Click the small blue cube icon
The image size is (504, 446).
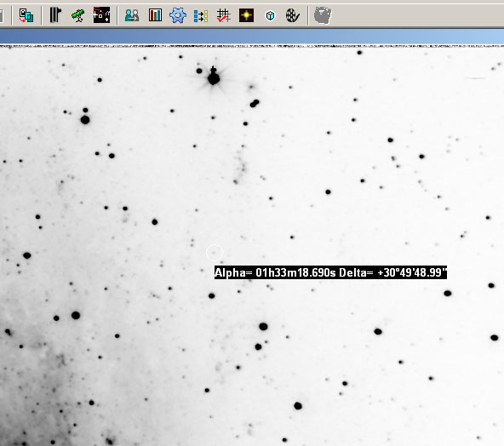click(271, 15)
